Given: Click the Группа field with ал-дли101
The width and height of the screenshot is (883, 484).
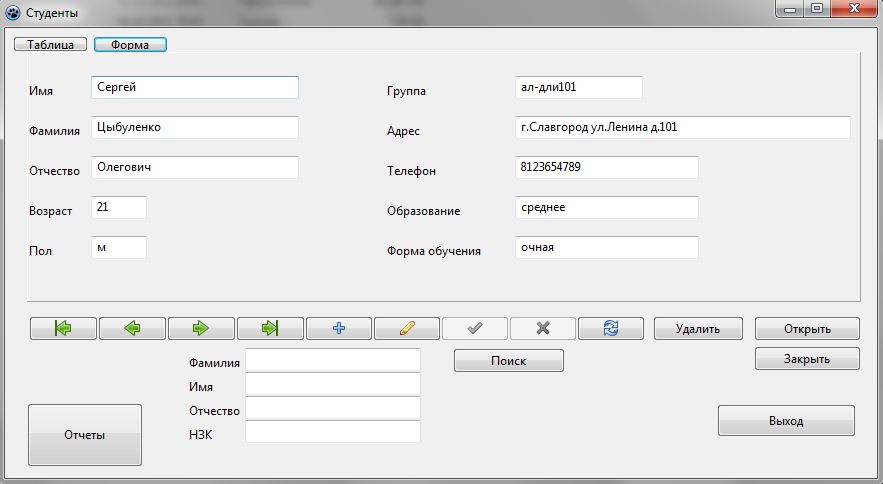Looking at the screenshot, I should (578, 87).
